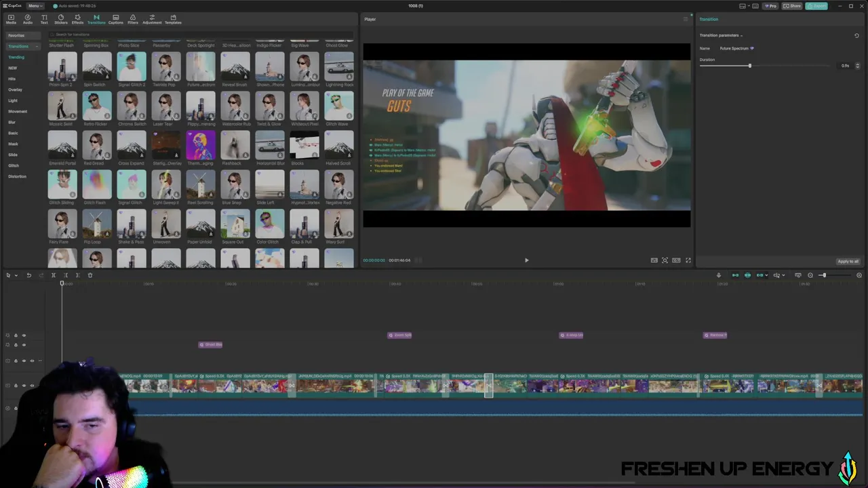Viewport: 868px width, 488px height.
Task: Open the Audio panel
Action: point(28,19)
